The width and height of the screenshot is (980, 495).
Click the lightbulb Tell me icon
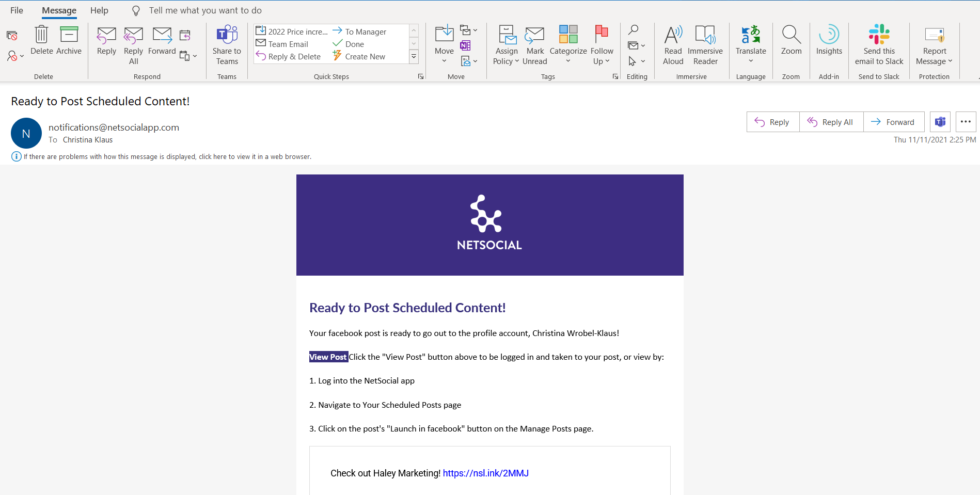click(x=136, y=10)
